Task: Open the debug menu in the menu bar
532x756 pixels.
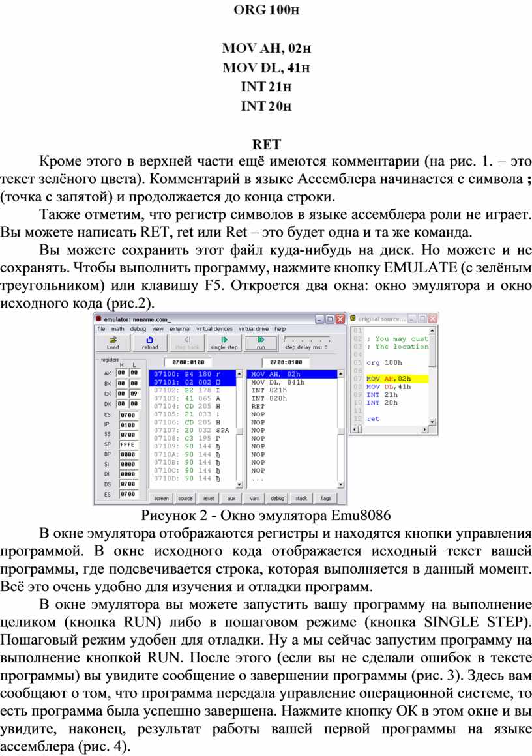Action: click(138, 329)
